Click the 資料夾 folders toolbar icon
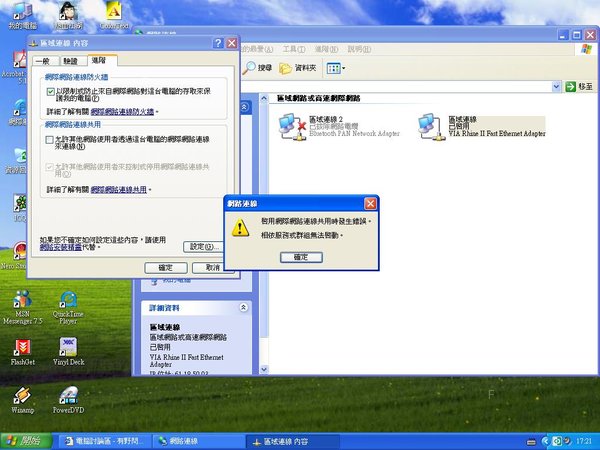 (298, 68)
